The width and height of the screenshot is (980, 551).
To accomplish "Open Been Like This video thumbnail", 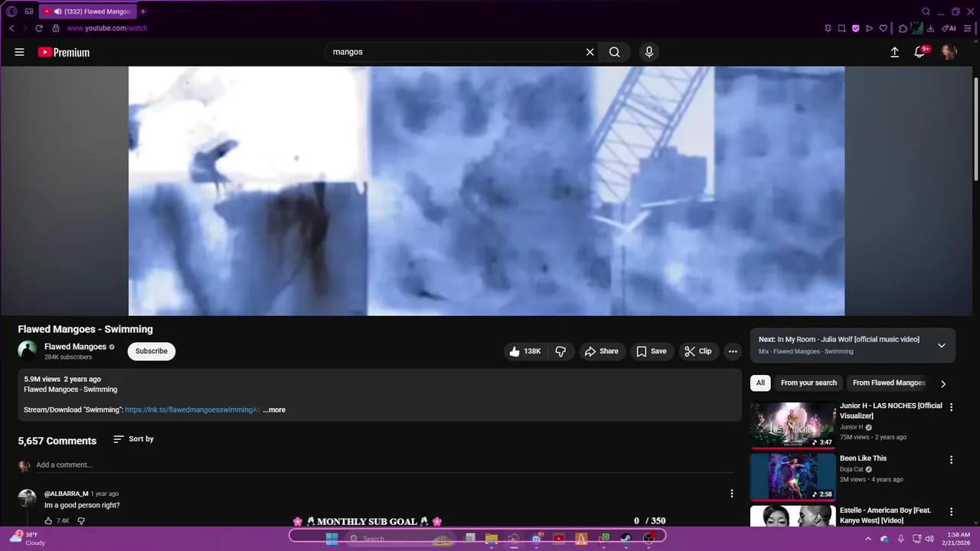I will [x=792, y=477].
